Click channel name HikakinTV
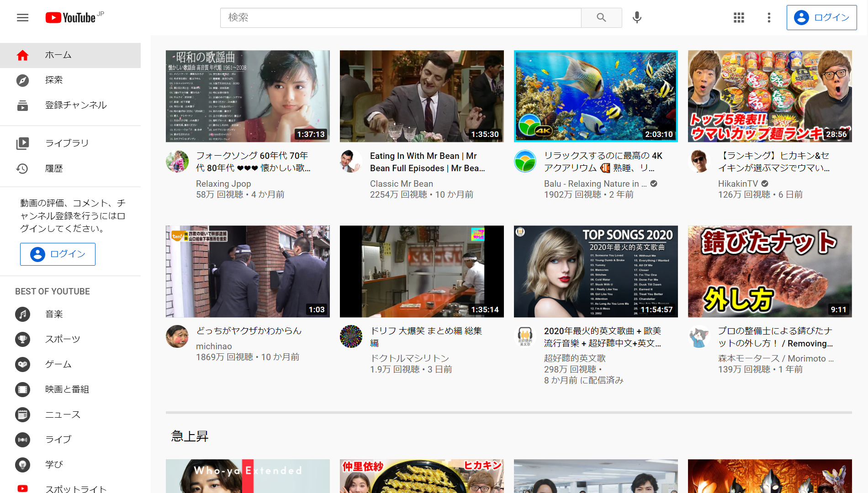The height and width of the screenshot is (493, 868). click(x=738, y=184)
